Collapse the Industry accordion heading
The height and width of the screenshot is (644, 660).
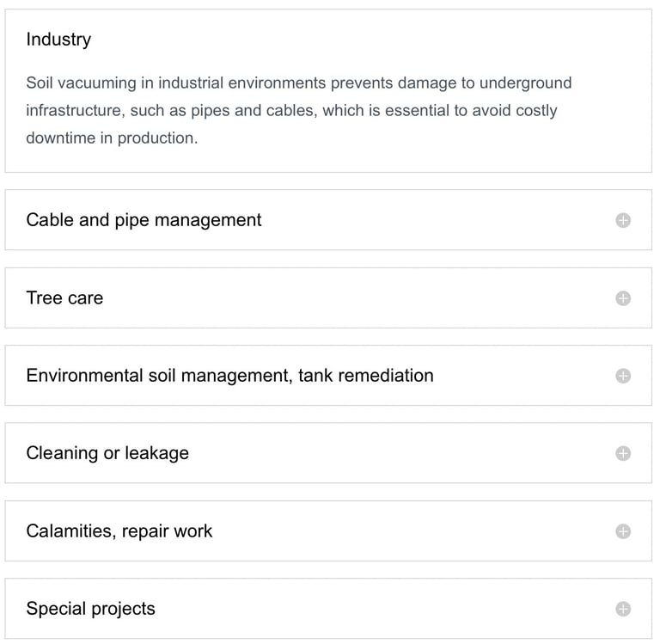pyautogui.click(x=58, y=40)
